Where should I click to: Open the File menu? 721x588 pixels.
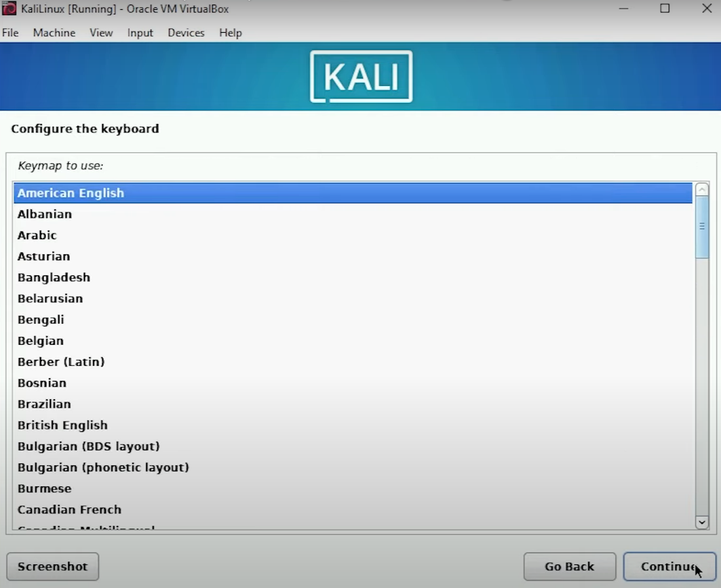(x=10, y=33)
